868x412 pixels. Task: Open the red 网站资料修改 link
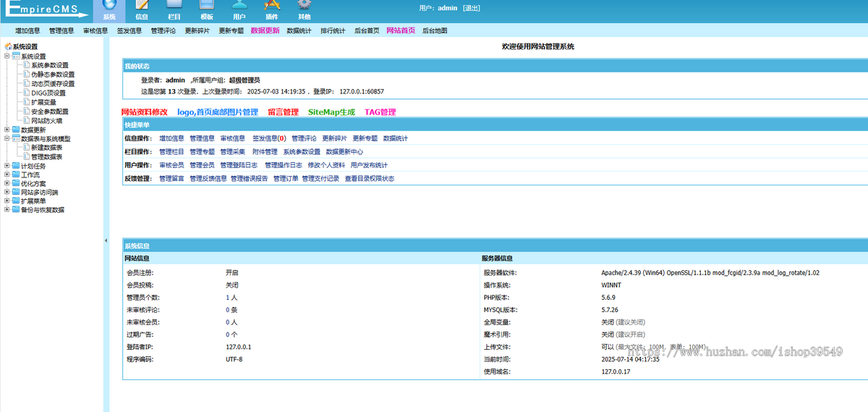(x=144, y=112)
